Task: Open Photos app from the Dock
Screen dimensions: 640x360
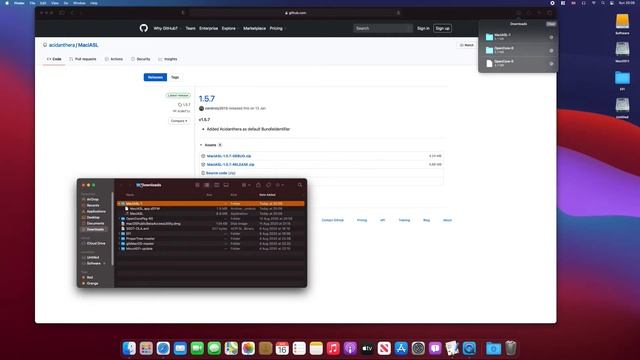Action: (248, 348)
